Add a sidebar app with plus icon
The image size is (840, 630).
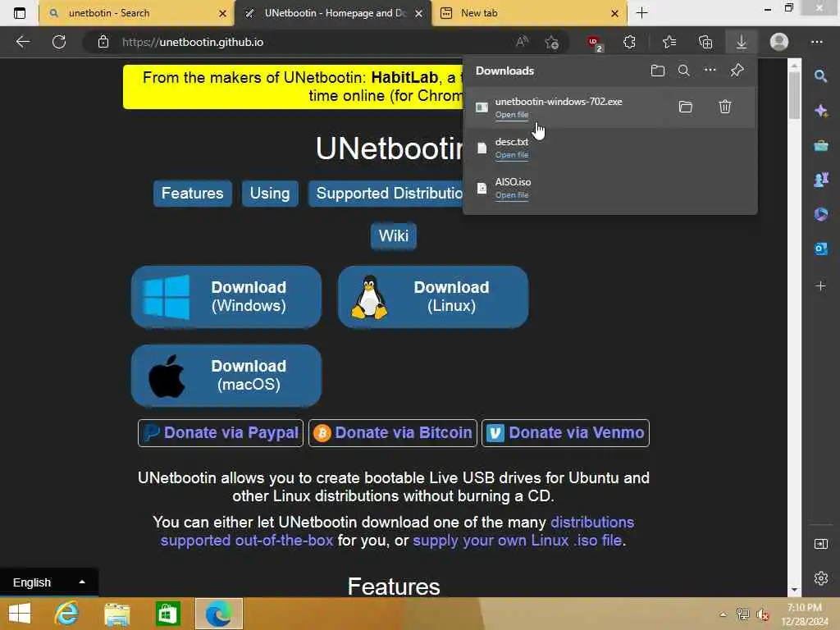(820, 285)
